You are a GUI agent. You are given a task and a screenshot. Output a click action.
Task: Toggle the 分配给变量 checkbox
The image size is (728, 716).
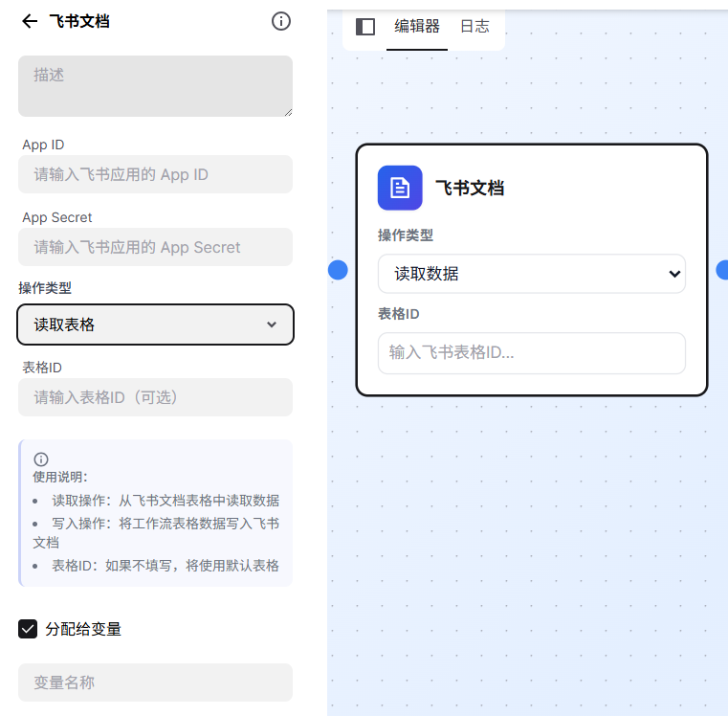pyautogui.click(x=29, y=629)
